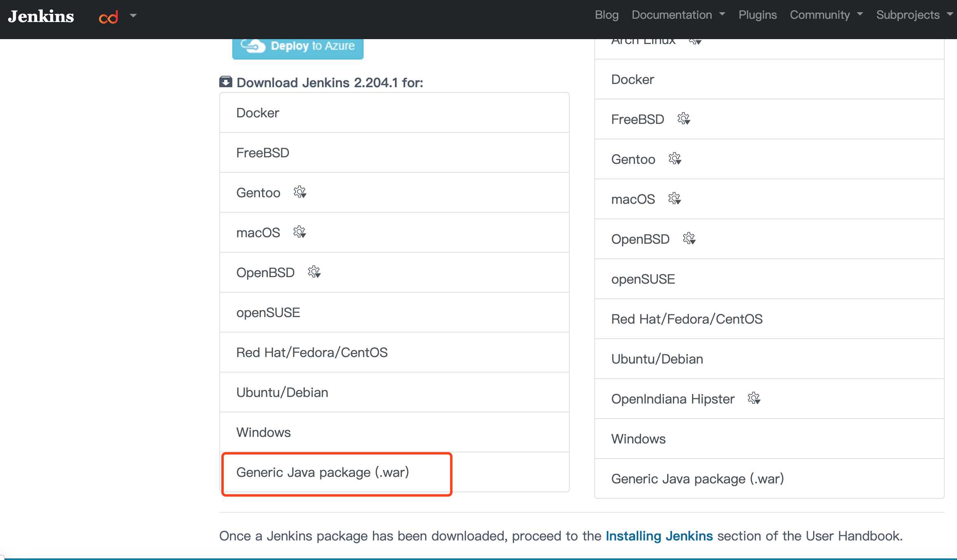Choose Gentoo in the 2.204.1 list
This screenshot has width=957, height=560.
pos(394,193)
